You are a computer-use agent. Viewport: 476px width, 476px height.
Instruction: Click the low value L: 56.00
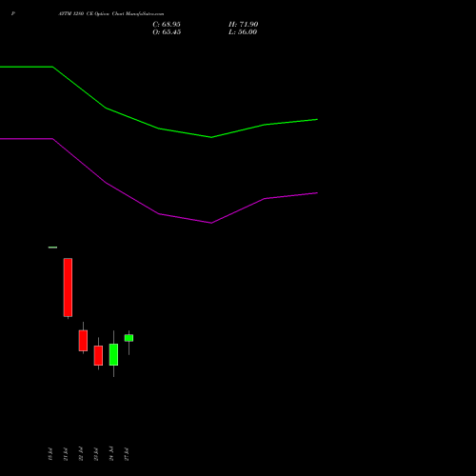click(243, 32)
